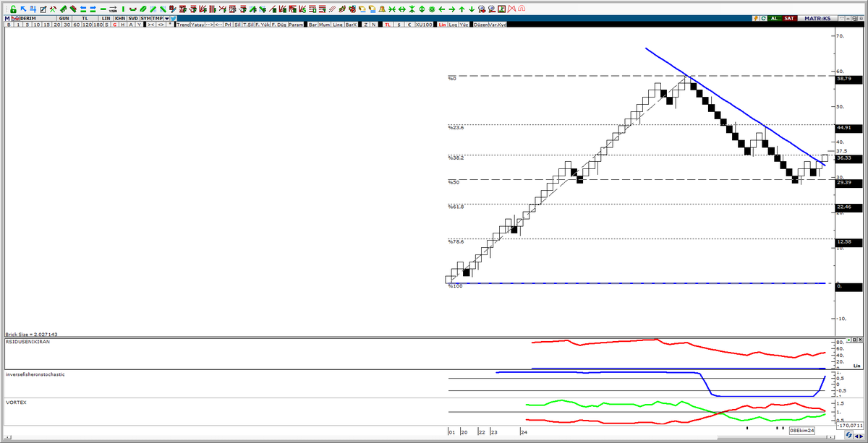Toggle the Lin linear scale option
Screen dimensions: 868x443
coord(443,25)
